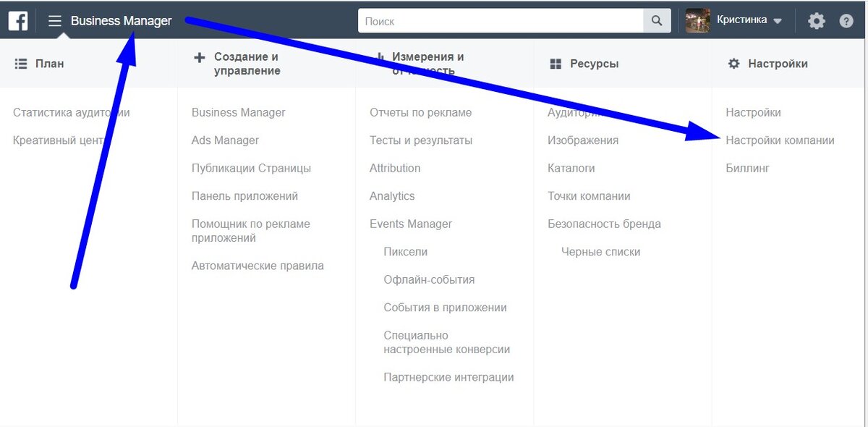Open Креативный центр
Viewport: 868px width, 427px height.
pos(61,140)
